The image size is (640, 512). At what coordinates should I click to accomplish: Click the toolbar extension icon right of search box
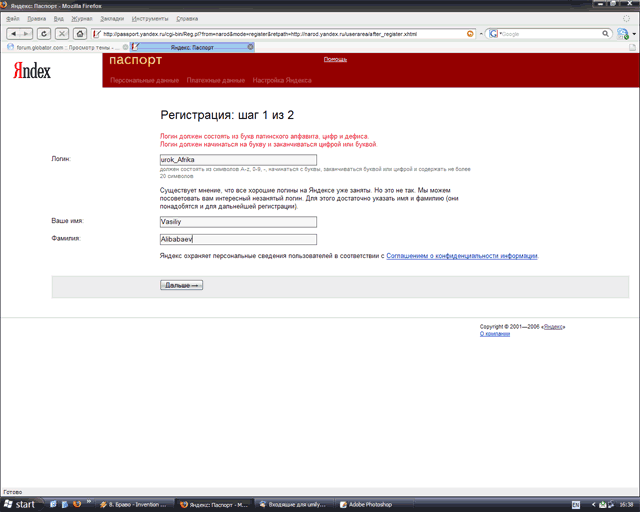(x=622, y=34)
